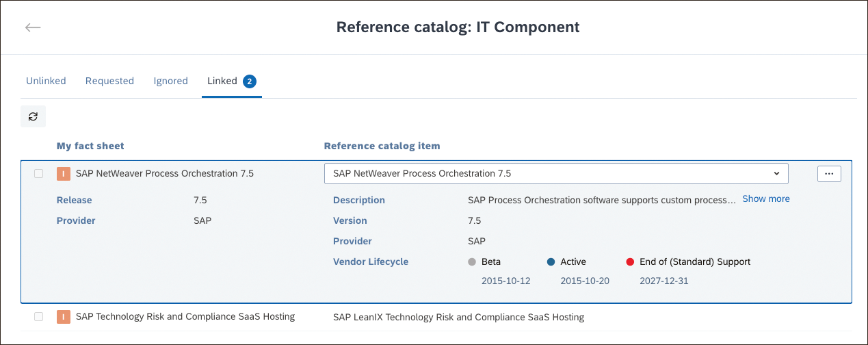Click SAP LeanIX Technology Risk catalog item
868x345 pixels.
(458, 318)
